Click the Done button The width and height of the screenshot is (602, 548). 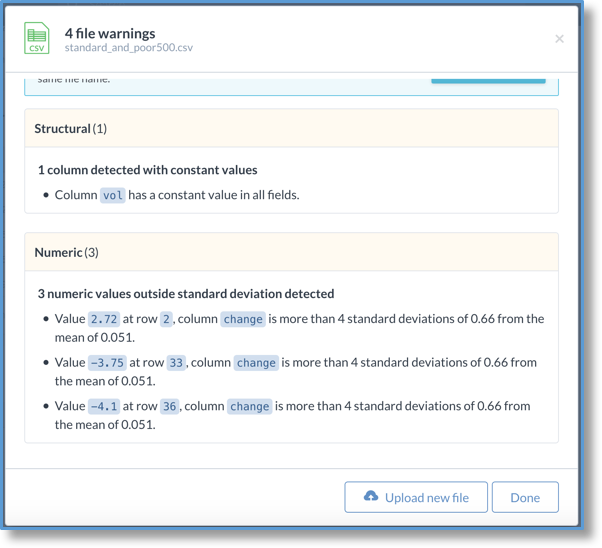525,497
